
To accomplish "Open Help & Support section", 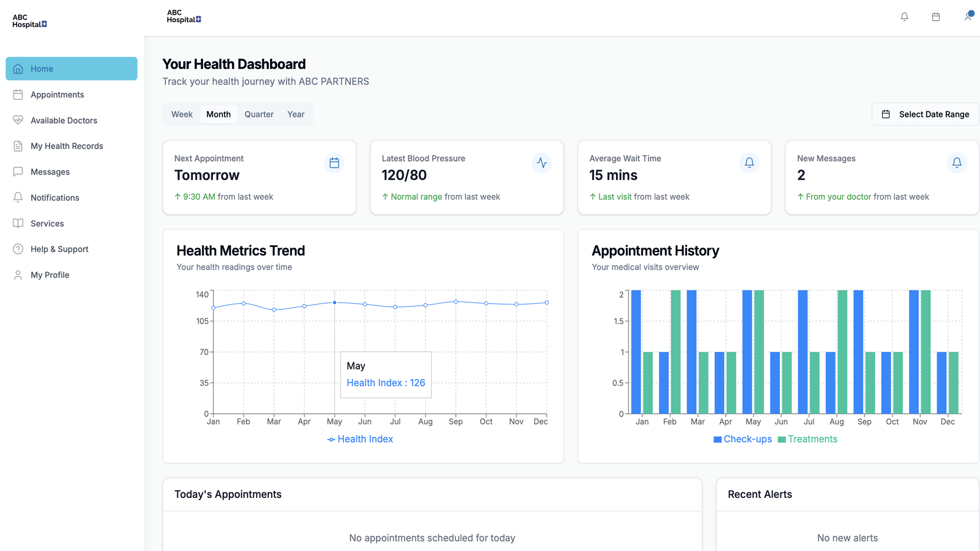I will (59, 249).
